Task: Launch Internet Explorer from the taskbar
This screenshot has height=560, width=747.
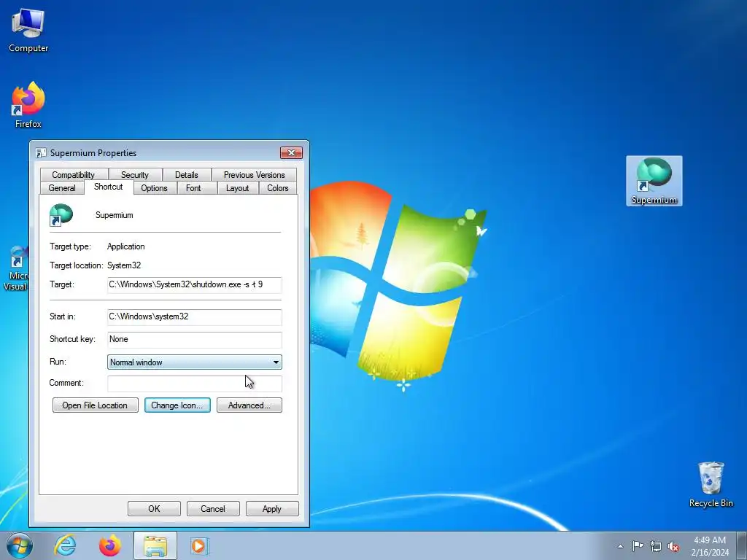Action: coord(65,545)
